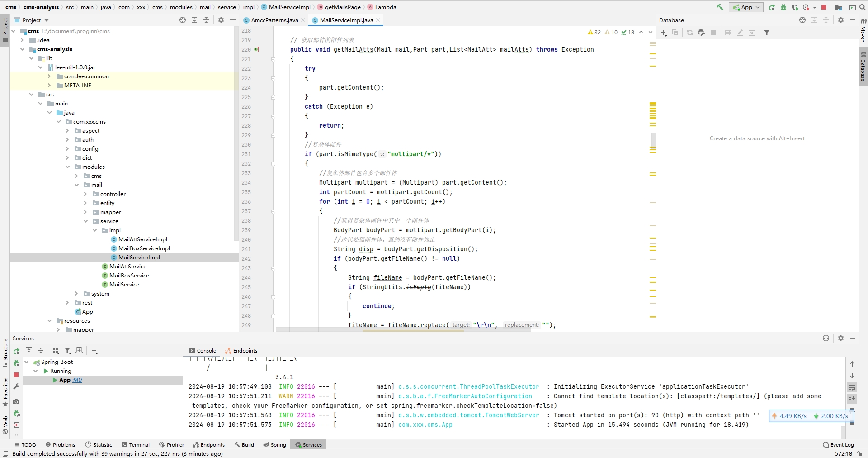This screenshot has width=868, height=458.
Task: Click the console scroll-down arrow
Action: pyautogui.click(x=852, y=376)
